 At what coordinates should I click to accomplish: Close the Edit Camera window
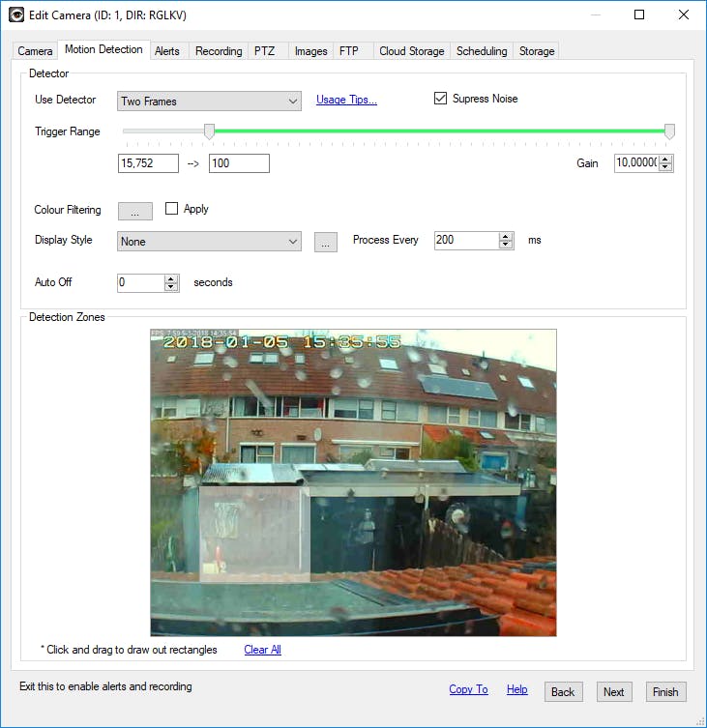coord(684,15)
